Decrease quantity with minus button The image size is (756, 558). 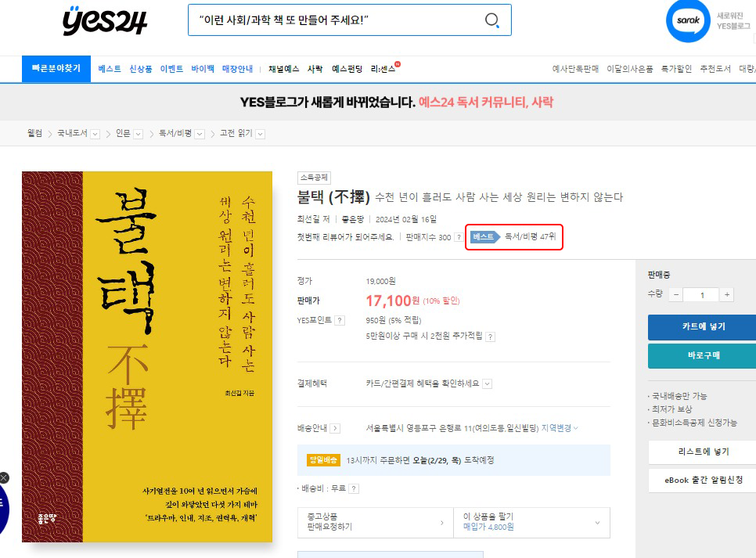coord(676,295)
